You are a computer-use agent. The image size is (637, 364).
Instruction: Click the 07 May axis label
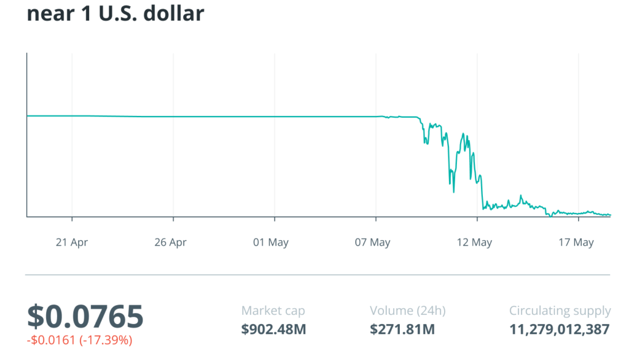click(x=372, y=243)
